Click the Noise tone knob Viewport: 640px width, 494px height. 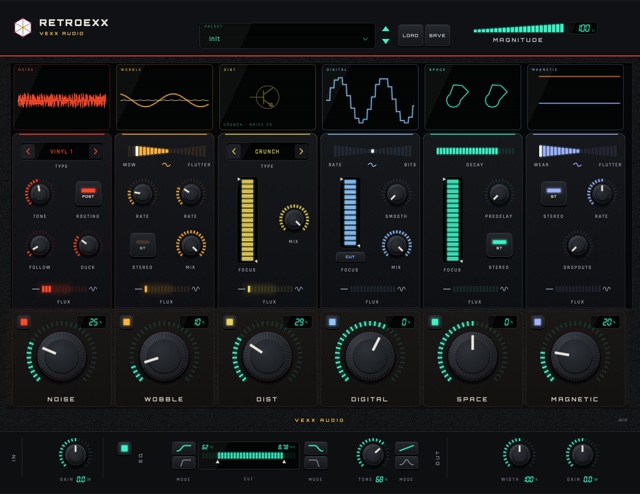40,193
